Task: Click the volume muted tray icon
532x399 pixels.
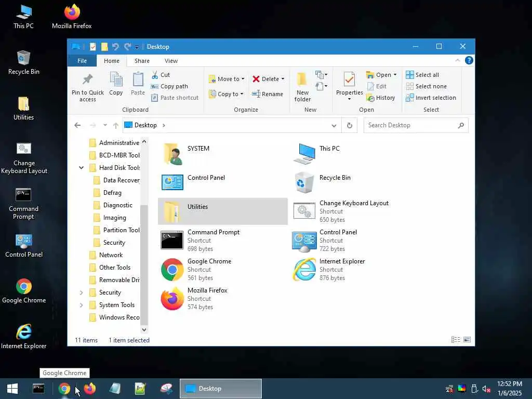Action: pyautogui.click(x=486, y=389)
